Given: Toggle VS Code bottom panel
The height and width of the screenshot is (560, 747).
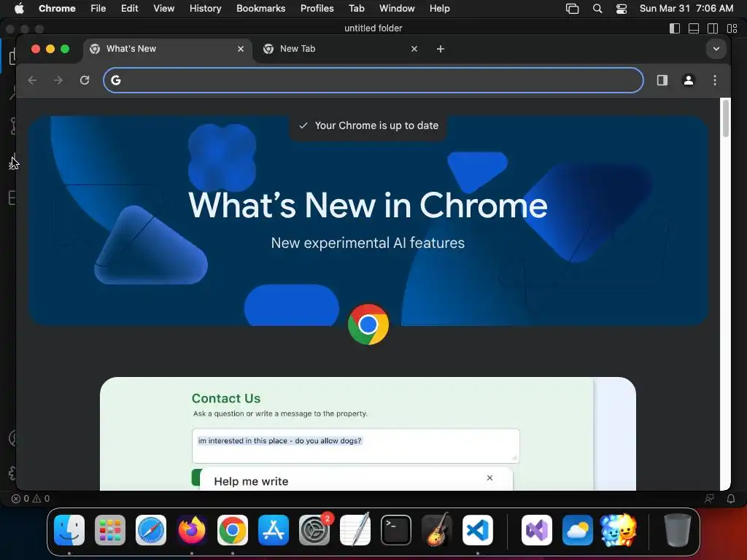Looking at the screenshot, I should pyautogui.click(x=694, y=28).
